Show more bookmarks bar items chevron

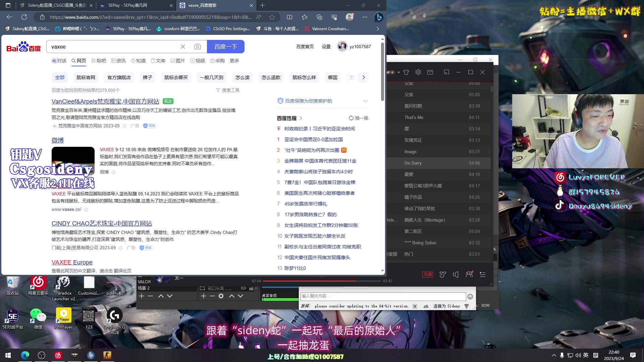[378, 29]
